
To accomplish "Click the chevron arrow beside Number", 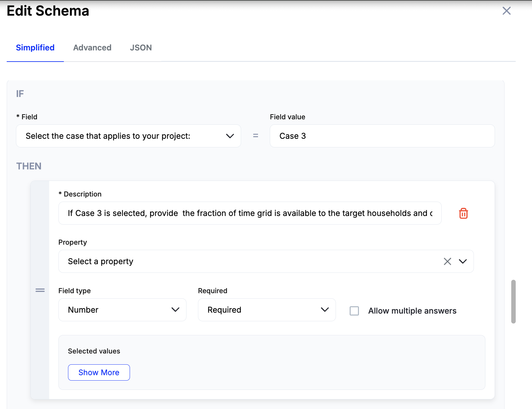I will (x=175, y=310).
